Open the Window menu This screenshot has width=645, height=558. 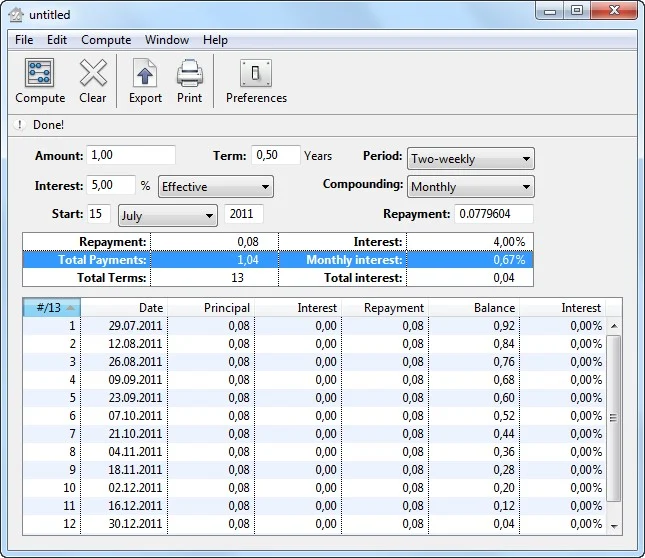click(167, 40)
